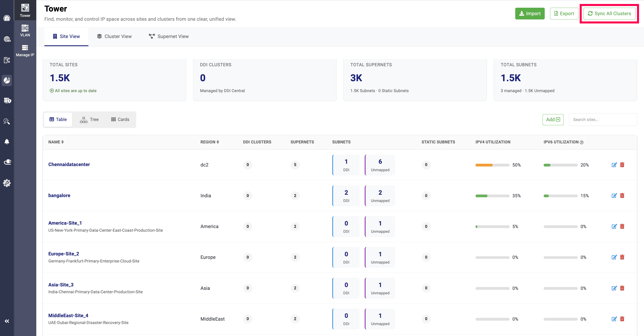
Task: Click the Search sites input field
Action: point(603,120)
